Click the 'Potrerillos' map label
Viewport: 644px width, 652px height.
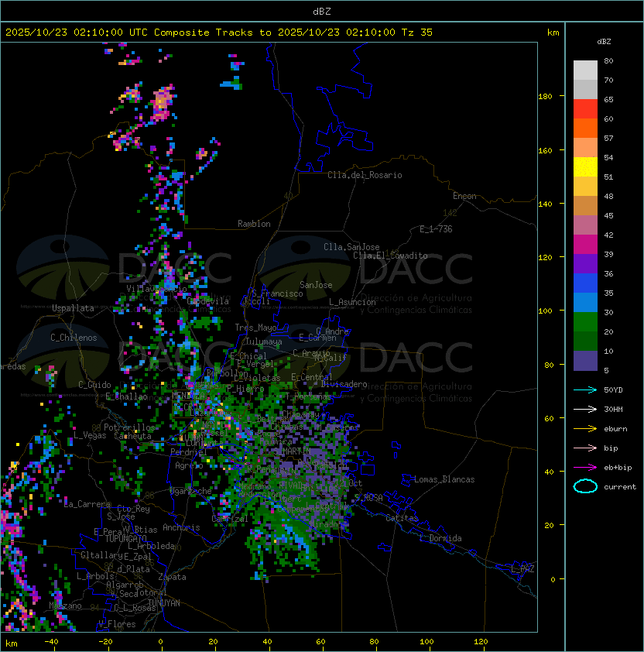coord(129,427)
